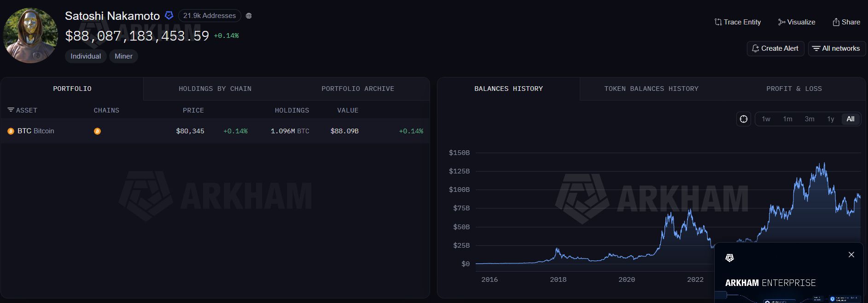This screenshot has width=868, height=303.
Task: Click the +0.14% change beside total balance
Action: point(226,36)
